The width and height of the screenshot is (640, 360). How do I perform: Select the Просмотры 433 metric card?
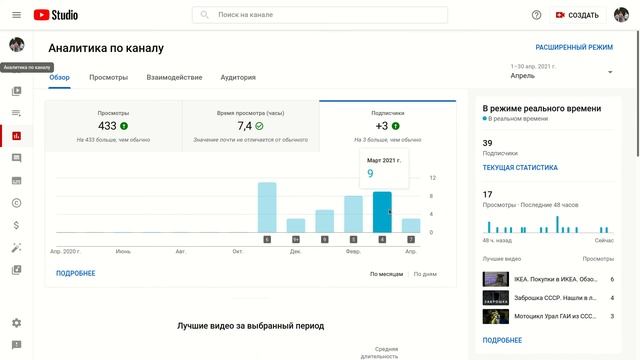click(x=113, y=126)
